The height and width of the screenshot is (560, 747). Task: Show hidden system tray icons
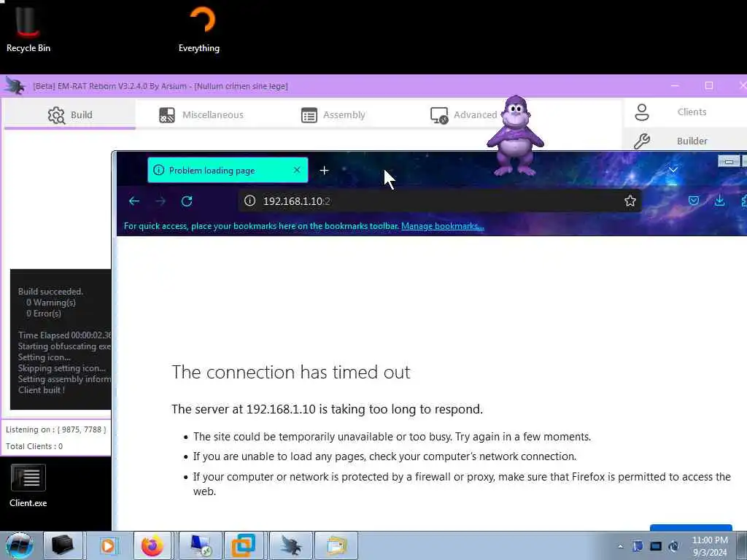620,547
